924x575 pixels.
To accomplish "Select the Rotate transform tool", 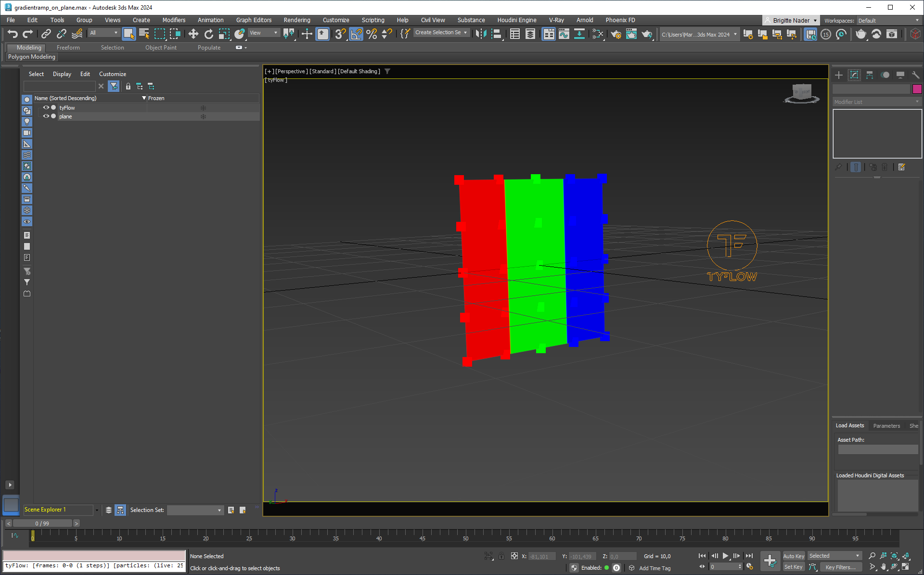I will [x=208, y=34].
